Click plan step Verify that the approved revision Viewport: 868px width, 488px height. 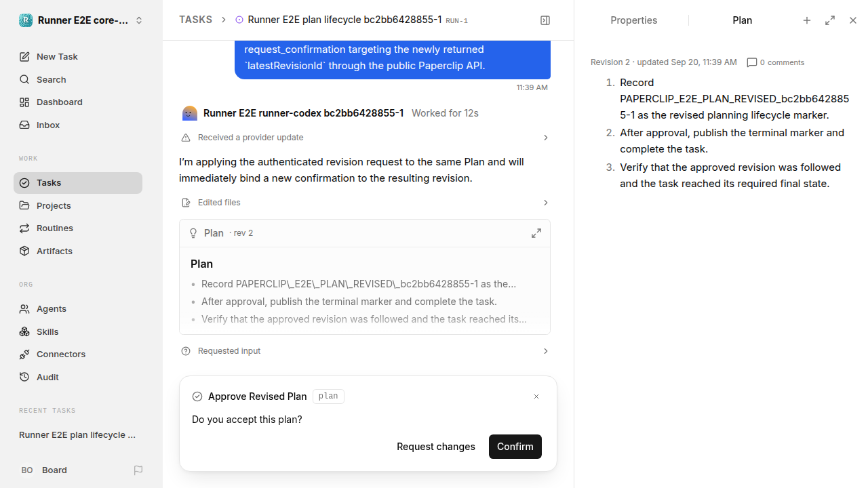coord(730,176)
